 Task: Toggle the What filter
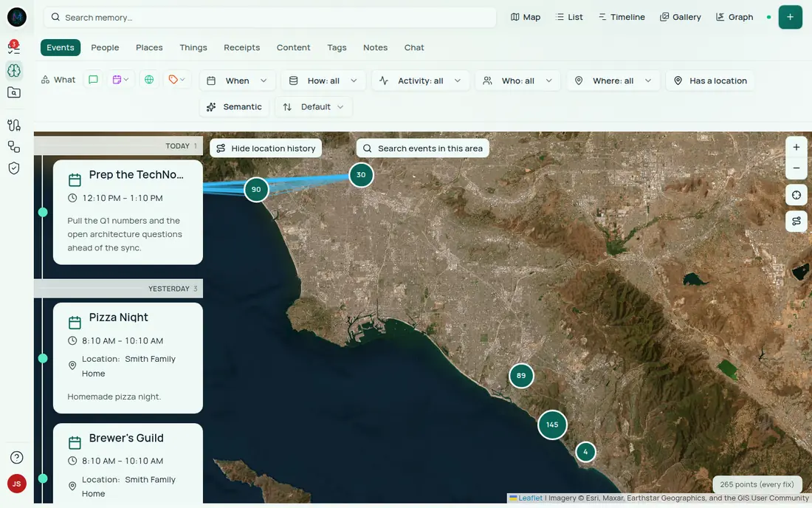pyautogui.click(x=58, y=80)
